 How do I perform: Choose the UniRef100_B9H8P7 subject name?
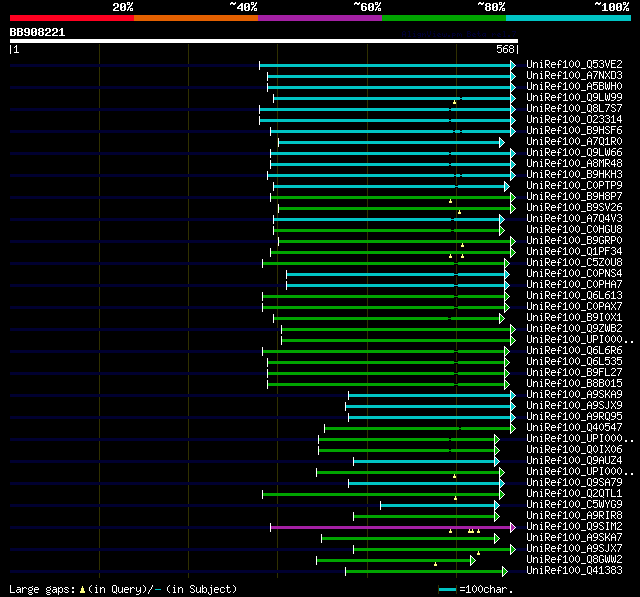pyautogui.click(x=574, y=197)
